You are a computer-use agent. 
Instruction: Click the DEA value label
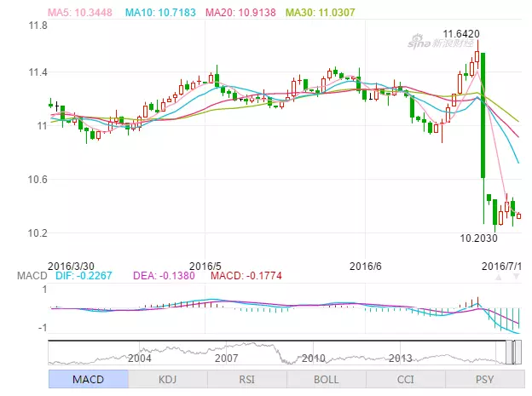[x=161, y=275]
